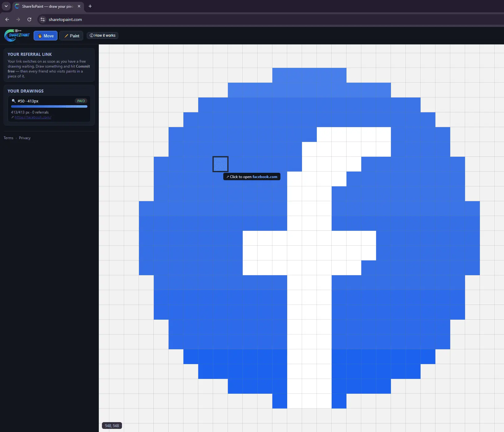Open the How it works guide

coord(103,35)
